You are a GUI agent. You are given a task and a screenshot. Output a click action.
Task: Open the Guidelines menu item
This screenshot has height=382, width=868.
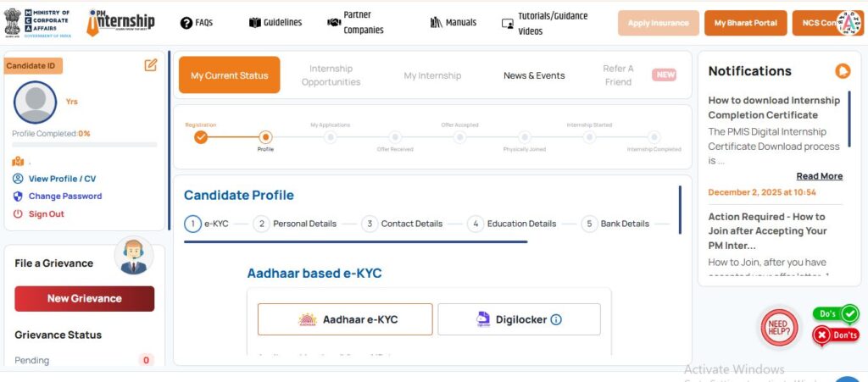click(x=275, y=23)
